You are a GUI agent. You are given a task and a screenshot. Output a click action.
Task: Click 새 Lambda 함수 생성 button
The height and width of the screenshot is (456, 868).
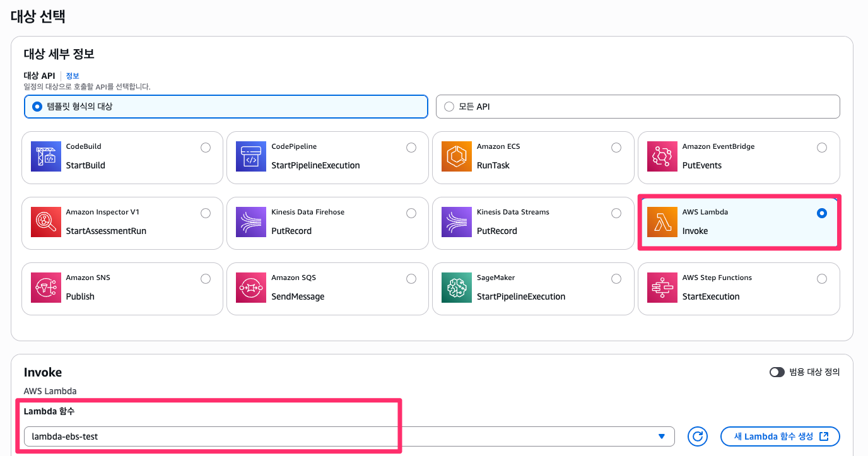[x=780, y=436]
